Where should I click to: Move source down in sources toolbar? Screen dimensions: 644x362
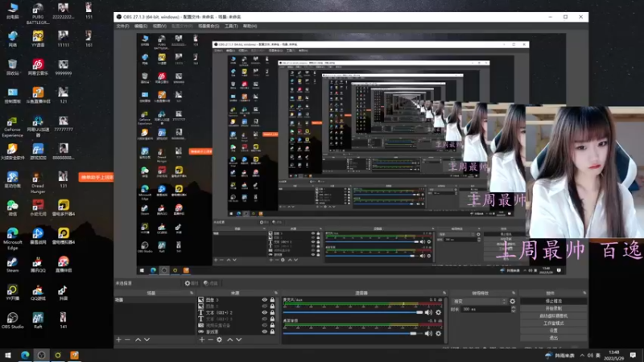coord(238,339)
